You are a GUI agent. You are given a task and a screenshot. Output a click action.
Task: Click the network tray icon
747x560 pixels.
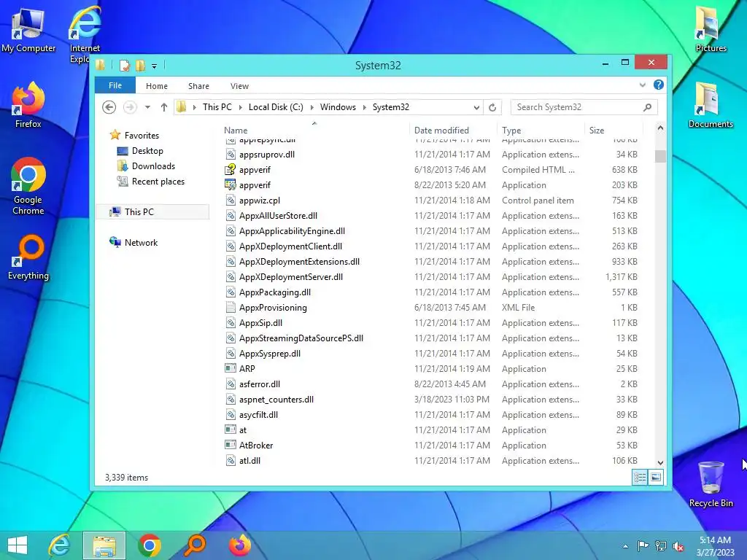(x=661, y=545)
